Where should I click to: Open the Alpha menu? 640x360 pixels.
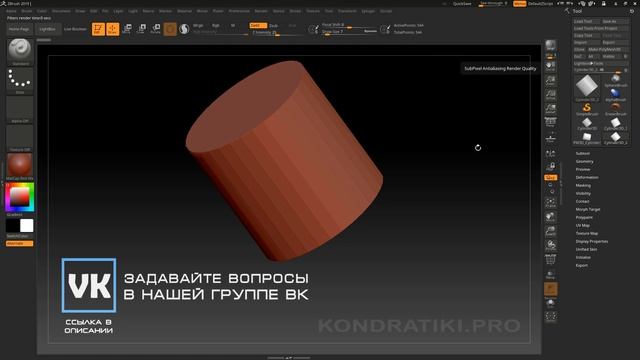[11, 11]
